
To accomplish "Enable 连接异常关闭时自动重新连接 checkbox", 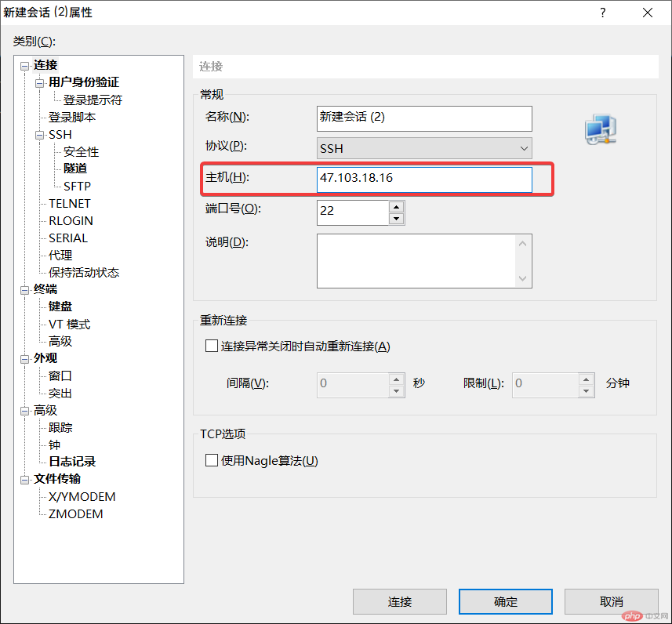I will pyautogui.click(x=211, y=345).
